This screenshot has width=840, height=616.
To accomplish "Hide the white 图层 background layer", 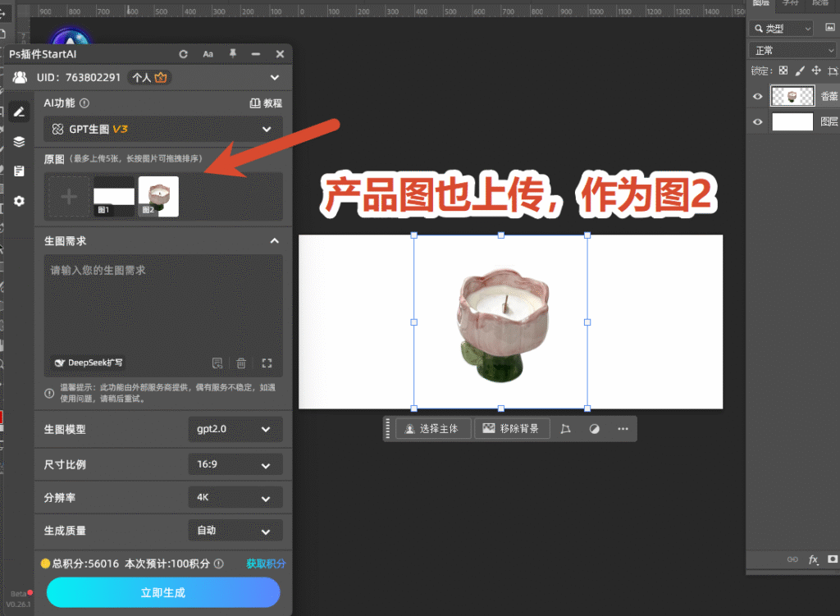I will (757, 121).
